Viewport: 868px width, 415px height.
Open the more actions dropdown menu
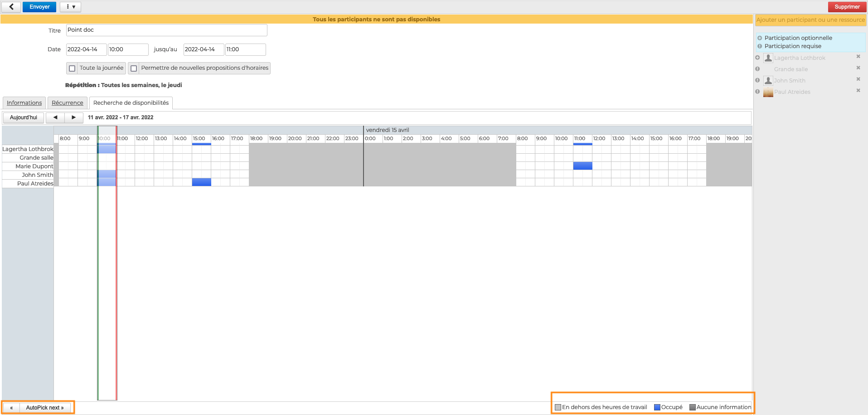tap(71, 7)
